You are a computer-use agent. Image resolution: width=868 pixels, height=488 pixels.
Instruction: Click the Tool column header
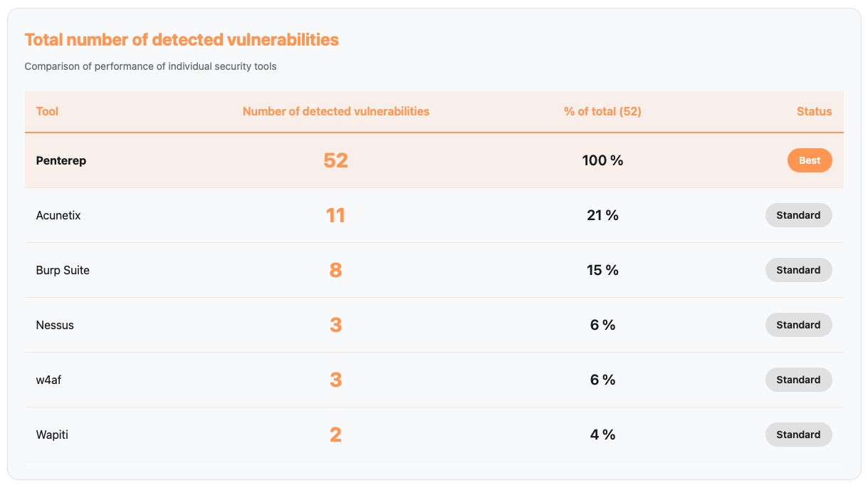(x=47, y=111)
